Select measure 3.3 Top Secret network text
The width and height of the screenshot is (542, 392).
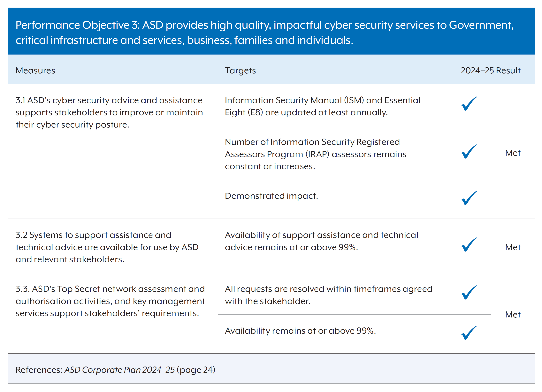point(110,301)
